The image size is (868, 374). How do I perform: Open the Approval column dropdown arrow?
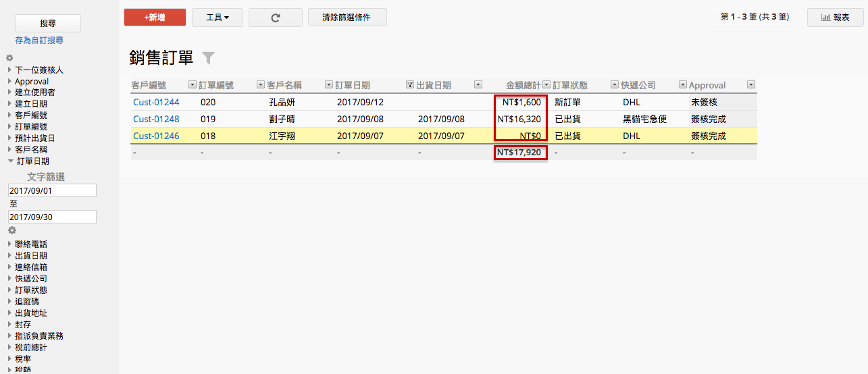point(751,85)
